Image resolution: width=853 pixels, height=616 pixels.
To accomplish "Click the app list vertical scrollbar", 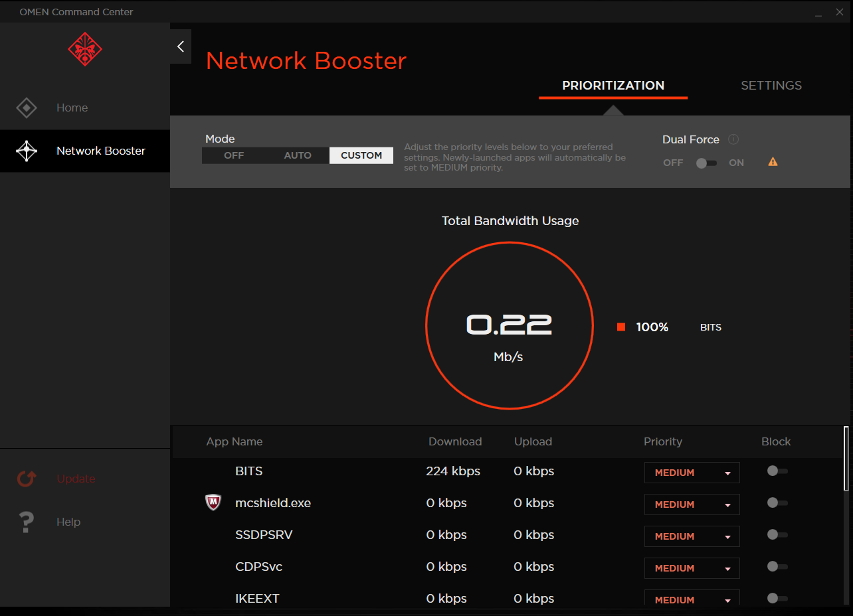I will [x=846, y=458].
